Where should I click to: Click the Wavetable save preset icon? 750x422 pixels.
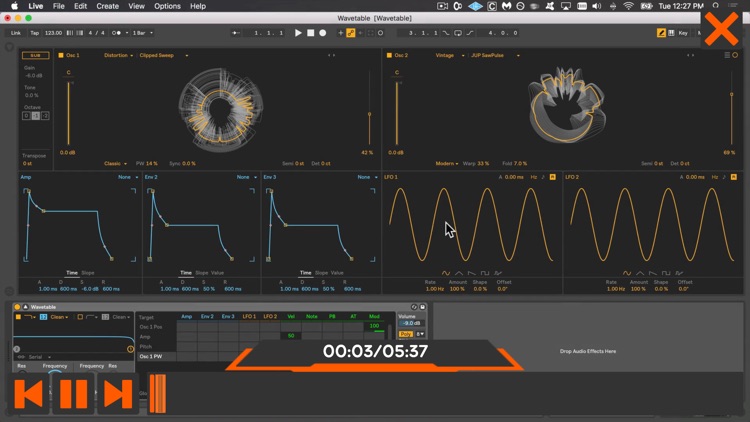pyautogui.click(x=422, y=307)
